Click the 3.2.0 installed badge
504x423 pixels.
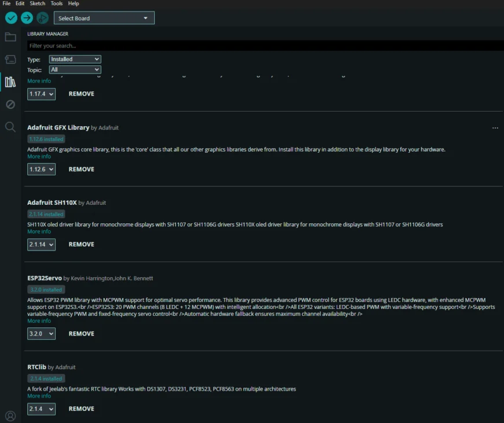click(x=46, y=290)
